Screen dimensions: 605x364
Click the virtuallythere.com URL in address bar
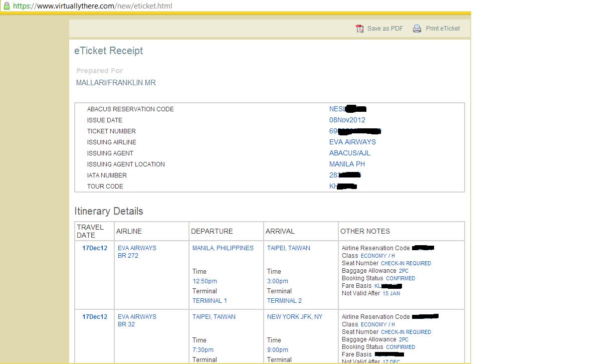93,6
